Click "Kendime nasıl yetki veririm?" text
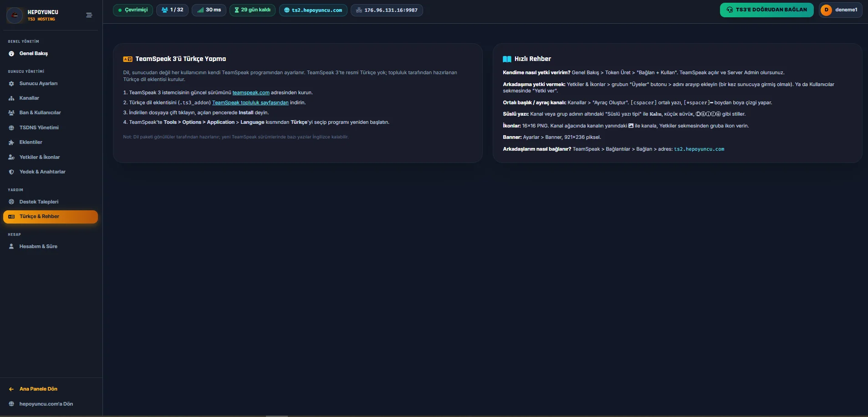 click(536, 73)
